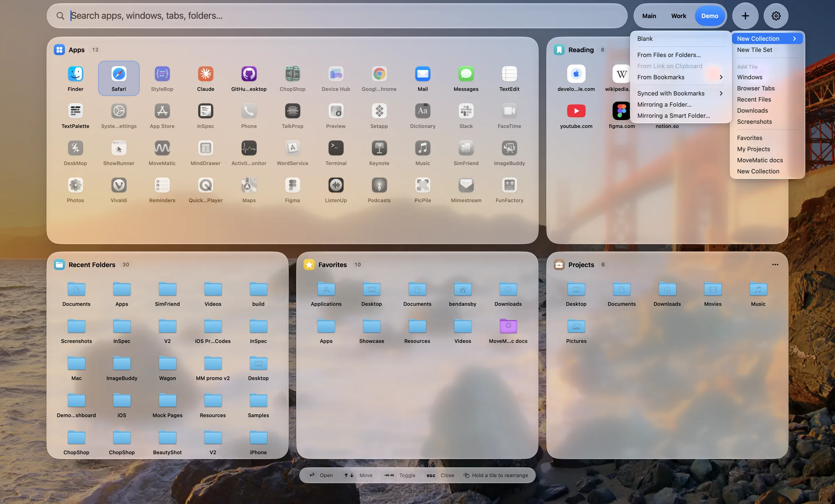Open the Google Chrome app tile
Image resolution: width=835 pixels, height=504 pixels.
click(x=379, y=79)
